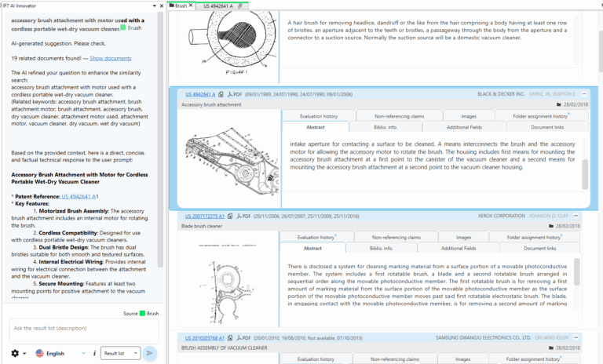Click the Show documents link
The image size is (603, 364).
[110, 58]
